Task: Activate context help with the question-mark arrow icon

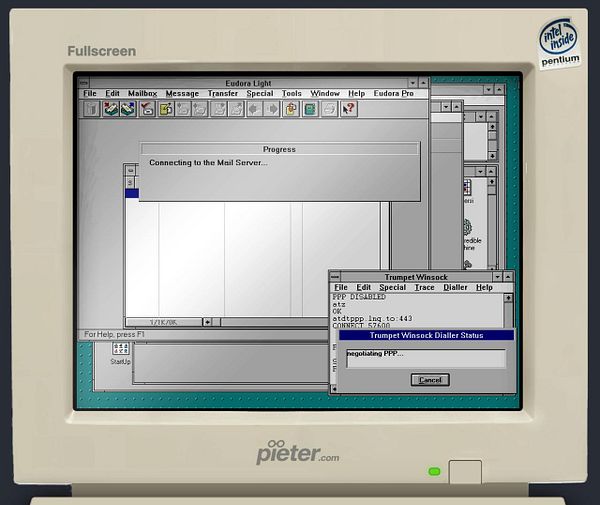Action: (349, 109)
